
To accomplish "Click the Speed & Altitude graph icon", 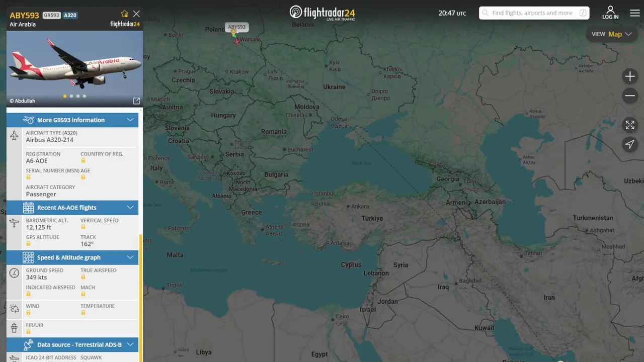I will 29,257.
